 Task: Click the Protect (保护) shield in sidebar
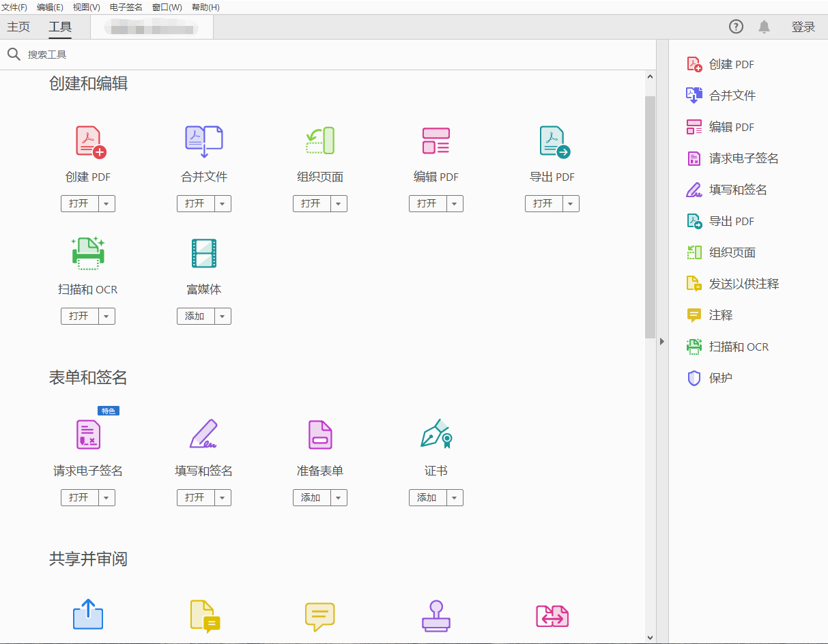click(x=694, y=378)
